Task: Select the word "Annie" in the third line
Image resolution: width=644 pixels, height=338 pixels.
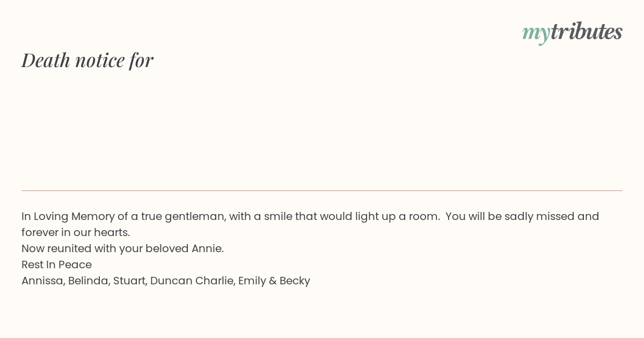Action: coord(206,248)
